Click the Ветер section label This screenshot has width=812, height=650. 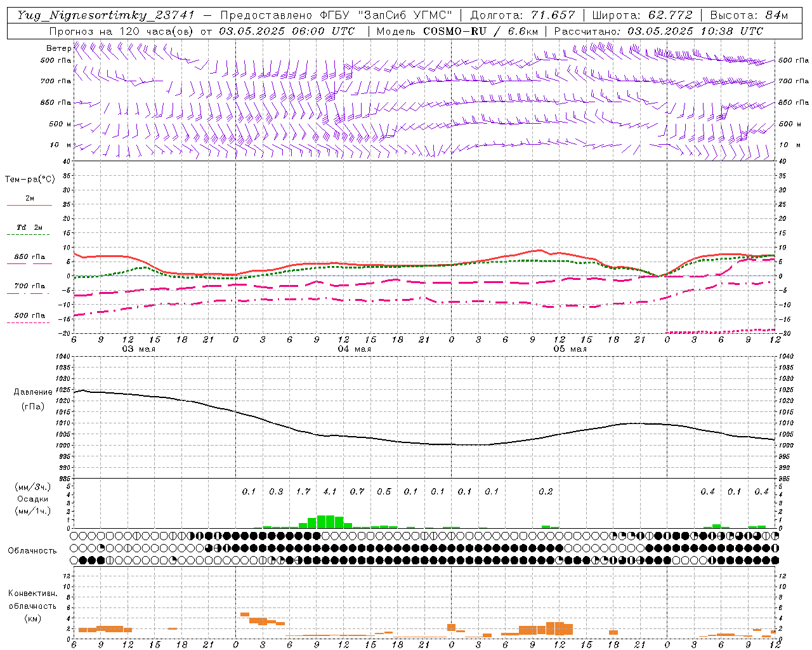point(59,48)
